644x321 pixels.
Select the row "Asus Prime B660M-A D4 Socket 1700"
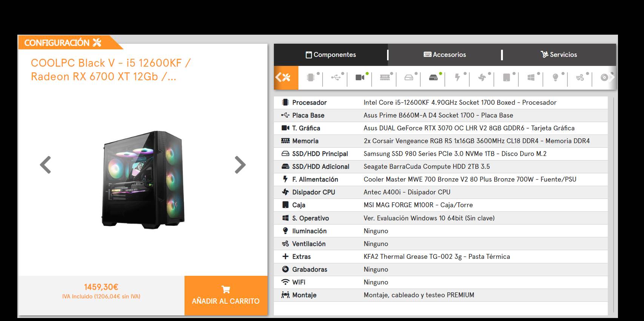click(x=441, y=115)
